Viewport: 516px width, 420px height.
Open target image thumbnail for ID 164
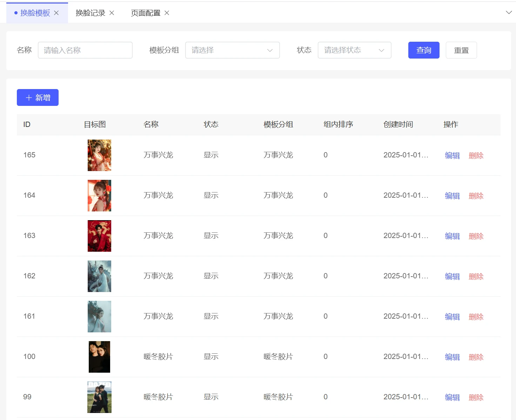tap(99, 196)
